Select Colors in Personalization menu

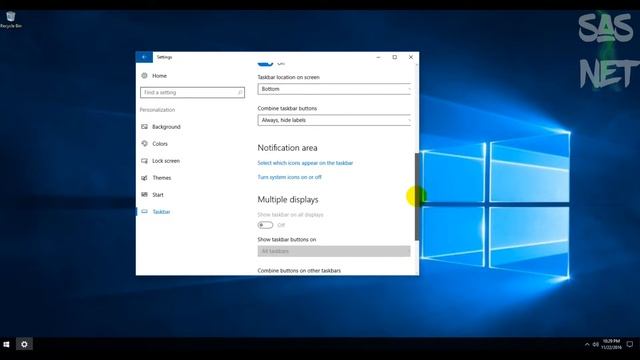pos(160,144)
